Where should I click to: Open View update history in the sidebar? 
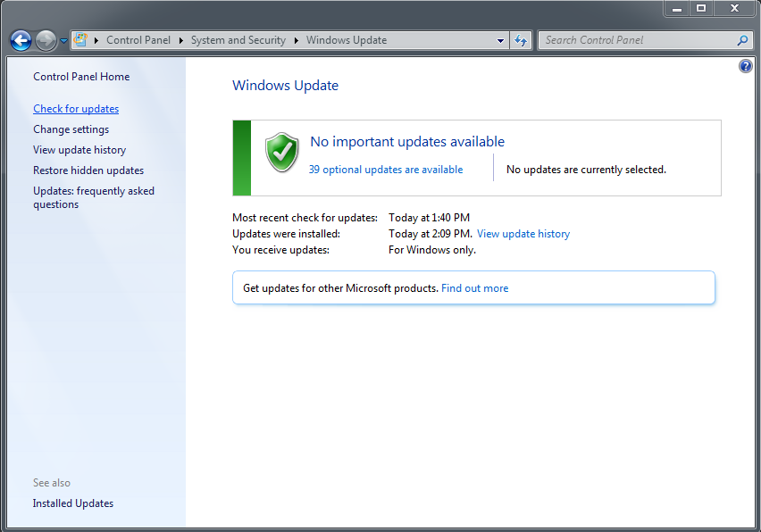tap(79, 150)
